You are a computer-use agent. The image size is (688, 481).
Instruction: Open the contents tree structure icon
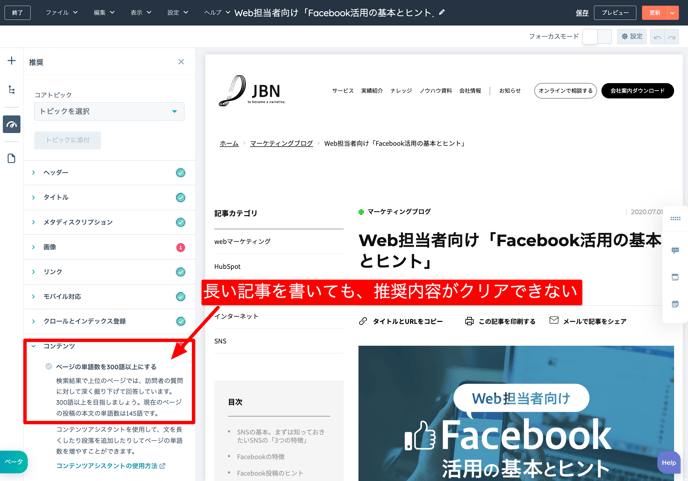click(11, 90)
